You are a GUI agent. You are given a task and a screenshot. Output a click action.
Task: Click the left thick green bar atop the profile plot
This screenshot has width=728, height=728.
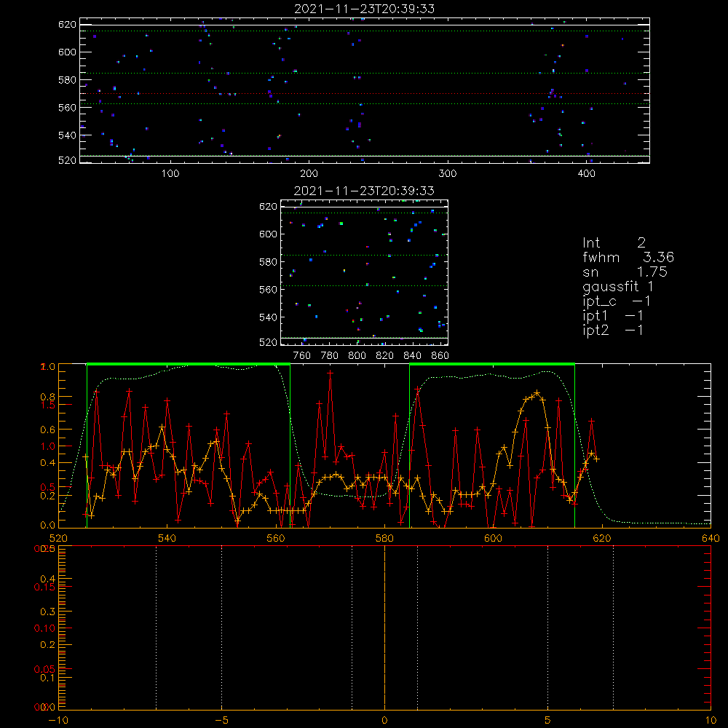[x=189, y=365]
